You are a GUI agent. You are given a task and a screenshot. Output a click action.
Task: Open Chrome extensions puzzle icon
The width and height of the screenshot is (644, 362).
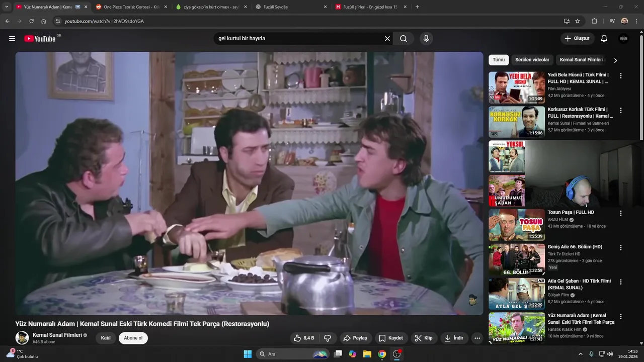click(594, 21)
